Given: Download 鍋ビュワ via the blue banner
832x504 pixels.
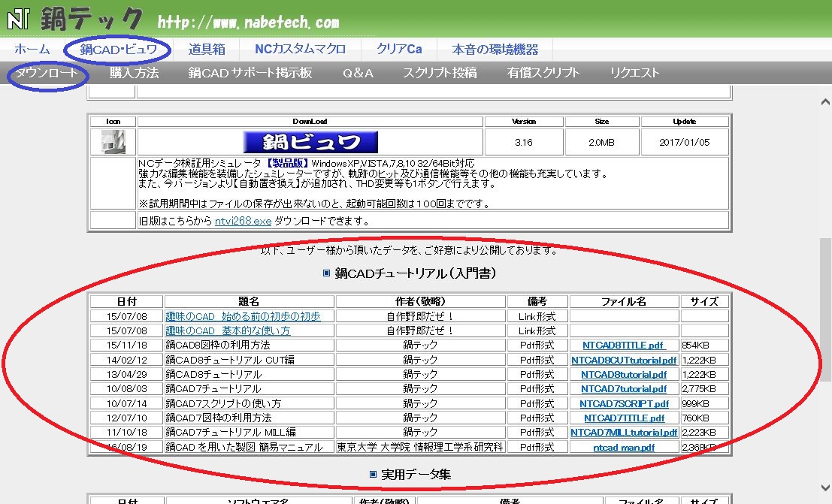Looking at the screenshot, I should (310, 142).
